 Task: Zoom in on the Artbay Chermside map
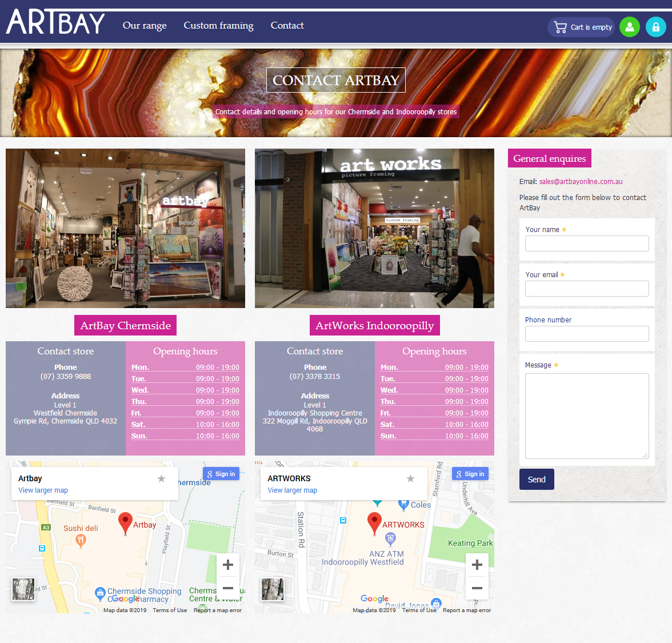(x=228, y=565)
